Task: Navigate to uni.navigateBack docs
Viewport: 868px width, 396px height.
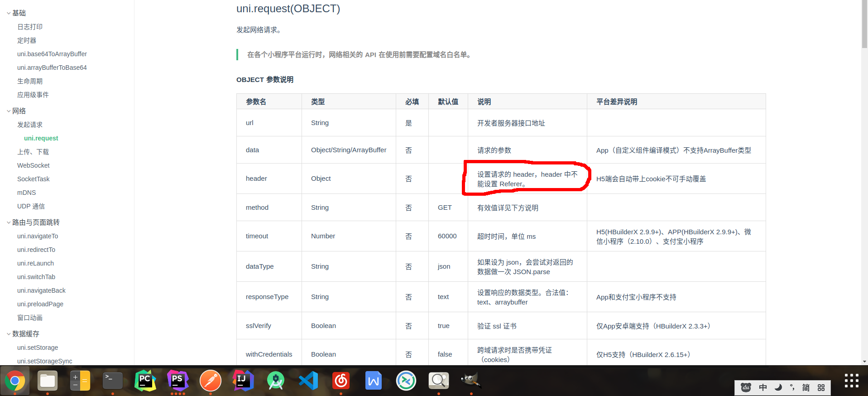Action: coord(41,290)
